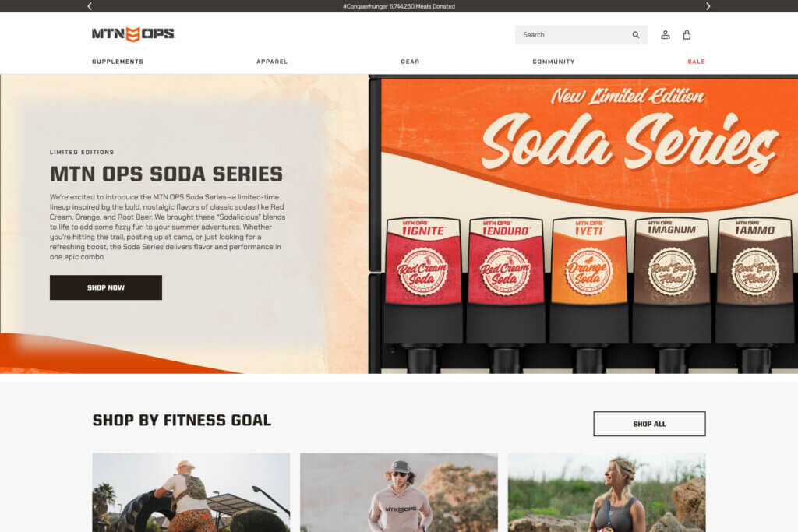Open the tire-flipping man fitness goal image

pyautogui.click(x=191, y=492)
